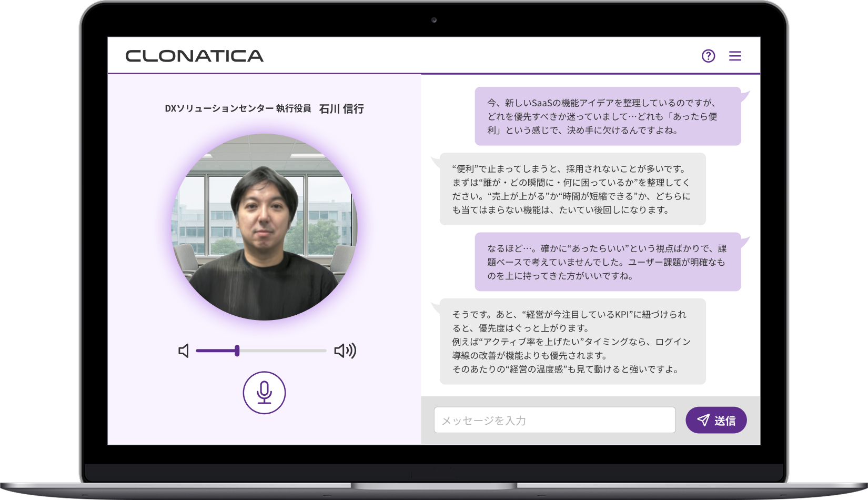Select the circular avatar video of 石川 信行

coord(264,227)
